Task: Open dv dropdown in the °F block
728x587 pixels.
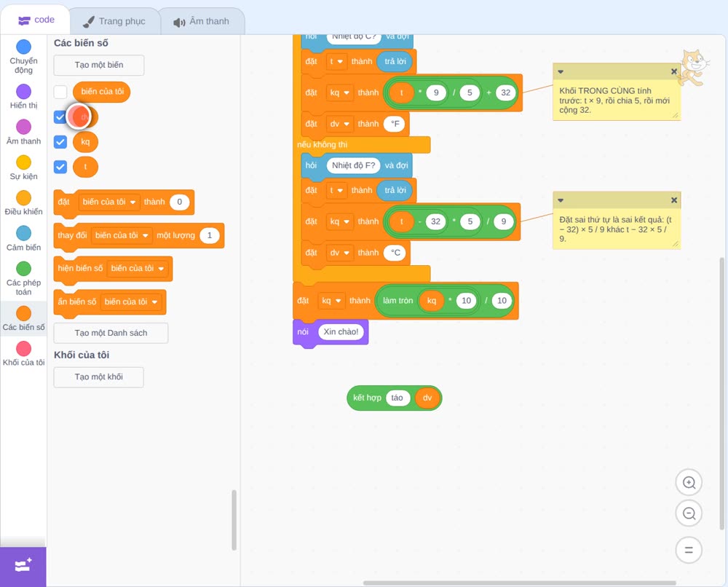Action: pos(340,124)
